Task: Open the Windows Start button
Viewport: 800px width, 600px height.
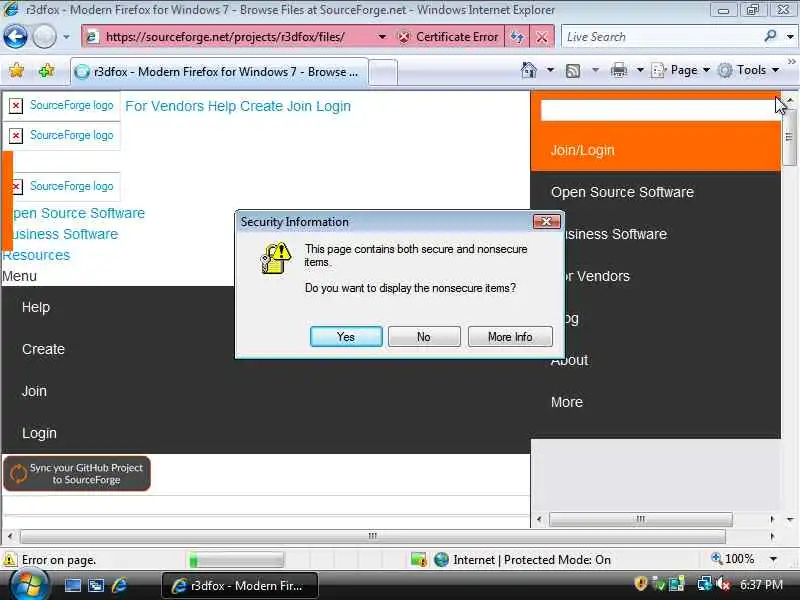Action: click(29, 585)
